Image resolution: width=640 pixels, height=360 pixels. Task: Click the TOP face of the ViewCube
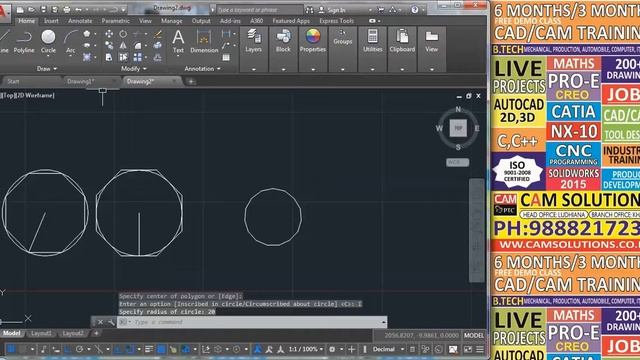point(458,129)
